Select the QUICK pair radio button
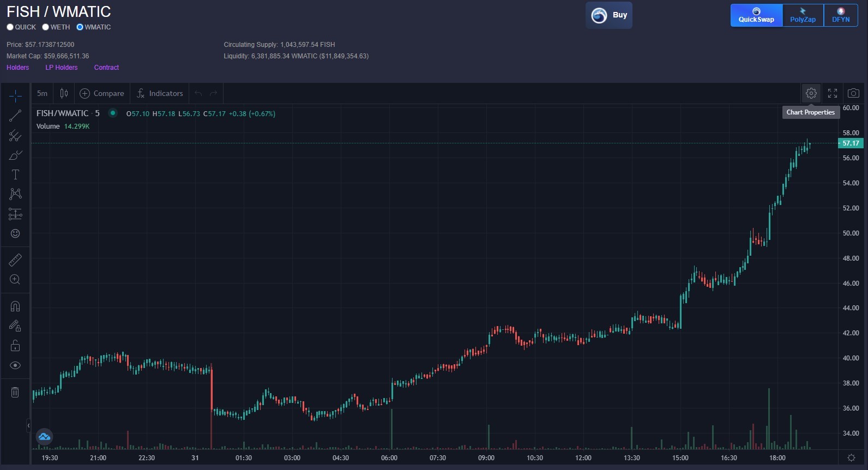This screenshot has height=470, width=868. [x=10, y=27]
